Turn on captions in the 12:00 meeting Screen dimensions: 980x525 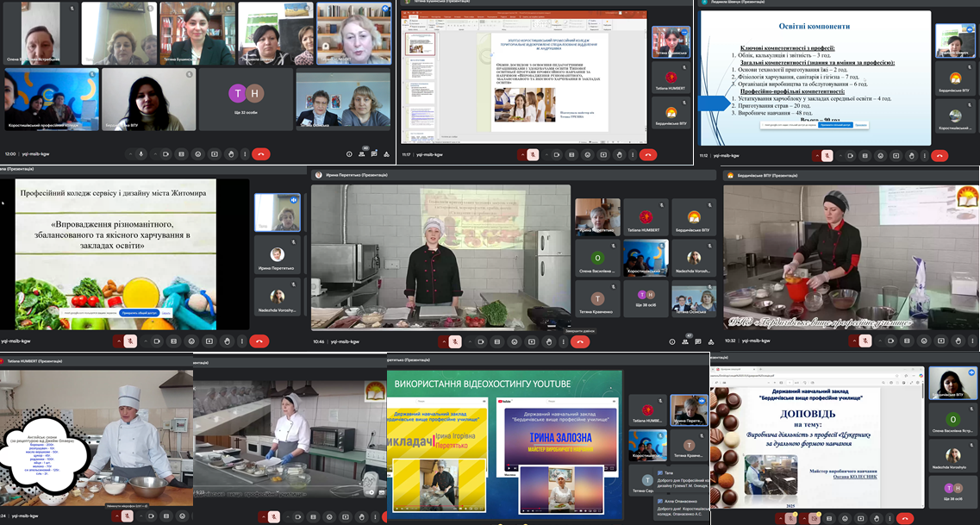pos(181,154)
